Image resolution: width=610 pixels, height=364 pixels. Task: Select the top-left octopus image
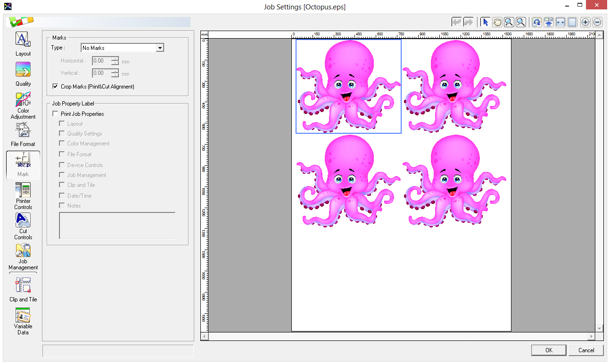348,86
